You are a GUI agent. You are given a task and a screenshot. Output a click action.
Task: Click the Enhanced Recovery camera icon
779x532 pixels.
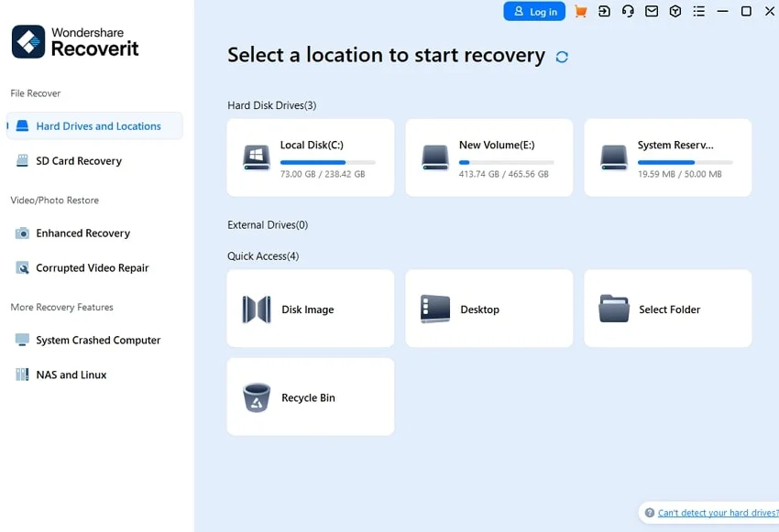tap(22, 233)
